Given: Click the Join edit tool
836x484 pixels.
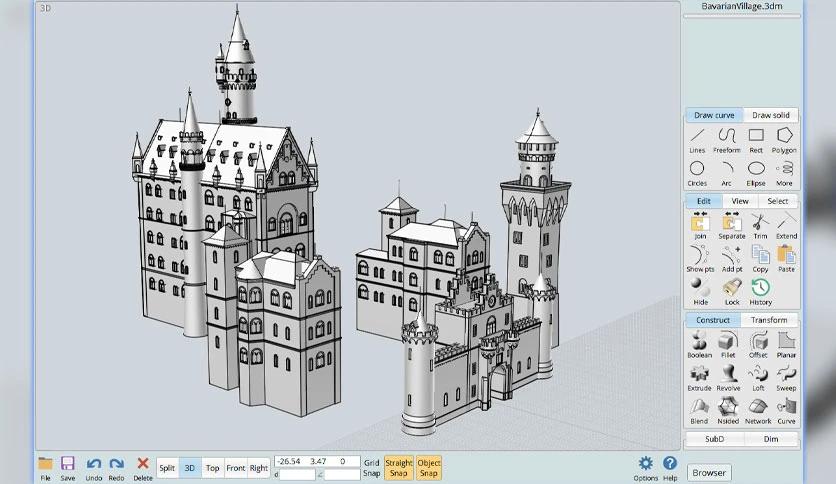Looking at the screenshot, I should point(700,226).
